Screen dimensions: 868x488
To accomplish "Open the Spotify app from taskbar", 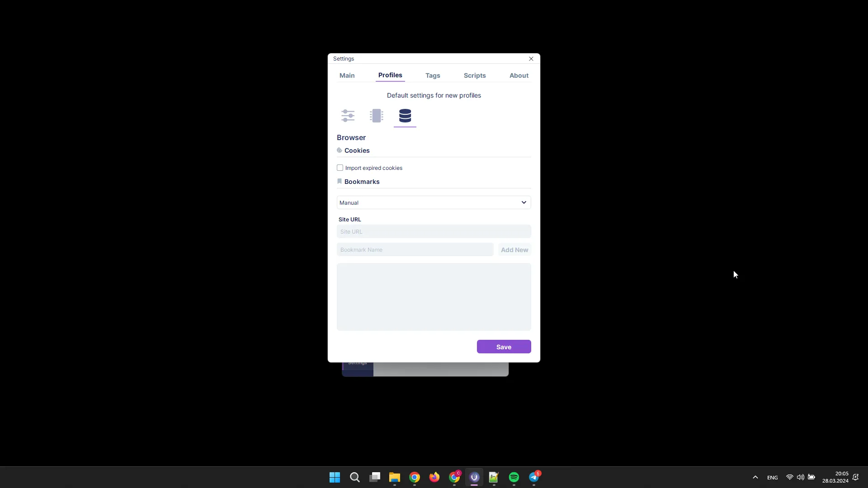I will 514,477.
